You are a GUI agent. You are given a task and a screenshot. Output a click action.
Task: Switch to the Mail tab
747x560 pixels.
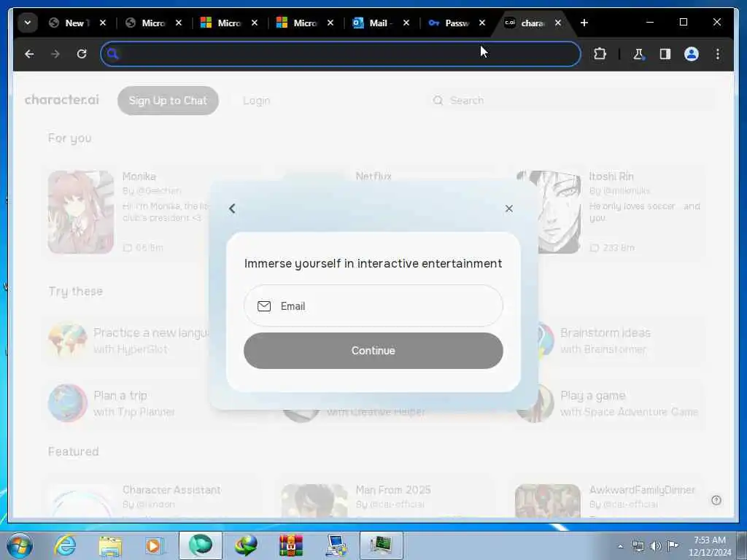pos(379,23)
